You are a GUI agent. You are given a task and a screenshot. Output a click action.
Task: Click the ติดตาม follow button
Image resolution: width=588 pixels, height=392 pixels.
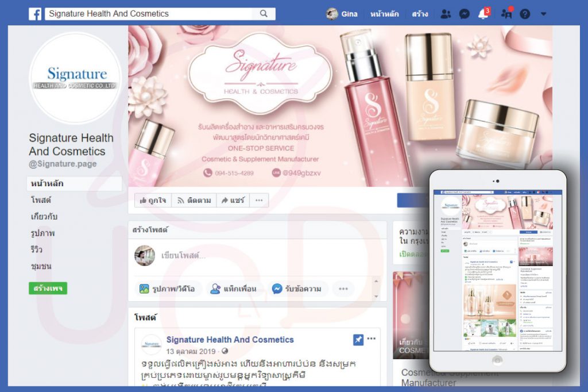click(194, 200)
